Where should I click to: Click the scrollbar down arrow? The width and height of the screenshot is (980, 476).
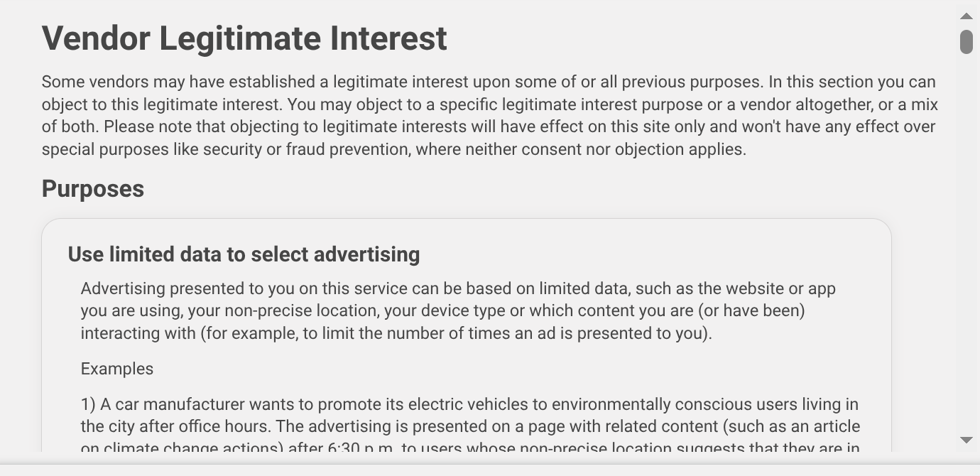pyautogui.click(x=966, y=440)
